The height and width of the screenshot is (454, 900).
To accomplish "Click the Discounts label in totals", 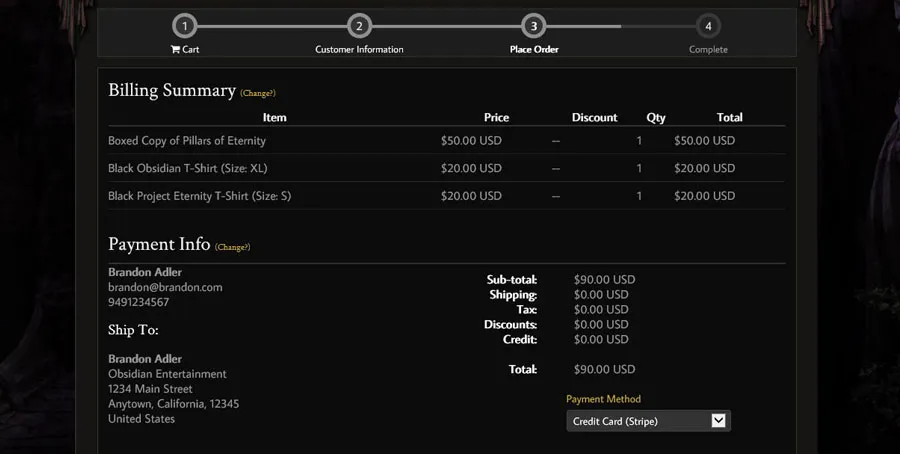I will (x=510, y=324).
